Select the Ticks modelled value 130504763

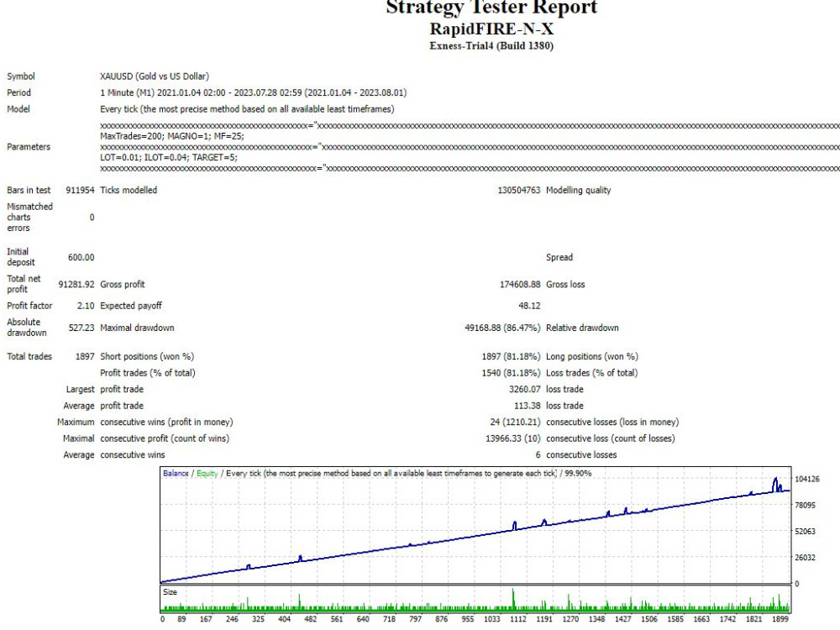518,190
